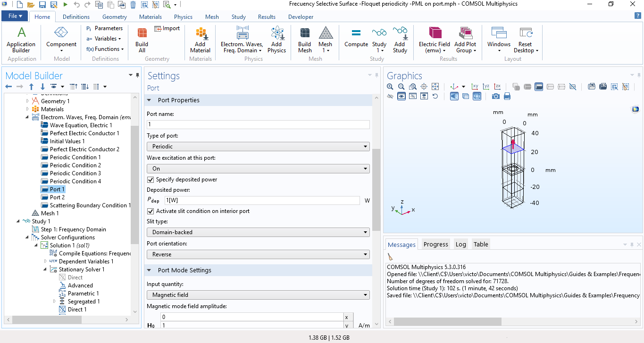Select Port 2 in Model Builder
The width and height of the screenshot is (644, 343).
(57, 197)
